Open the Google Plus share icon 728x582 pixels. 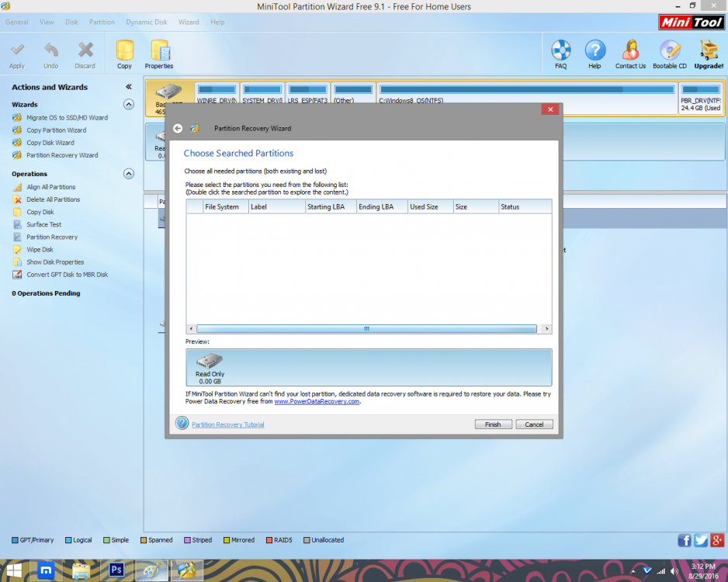pyautogui.click(x=717, y=540)
